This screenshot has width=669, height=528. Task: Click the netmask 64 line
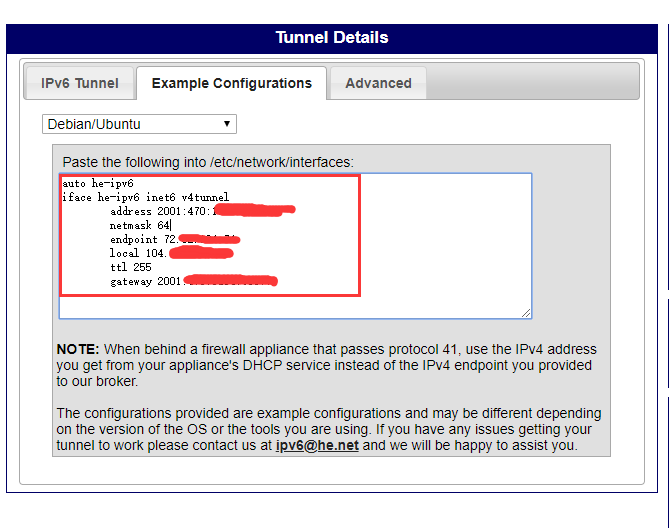click(140, 225)
